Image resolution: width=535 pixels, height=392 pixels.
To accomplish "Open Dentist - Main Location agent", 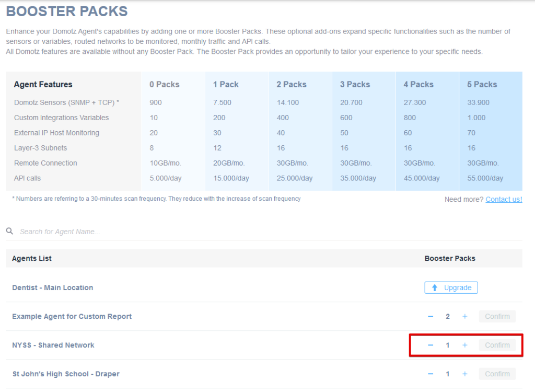I will click(x=53, y=287).
